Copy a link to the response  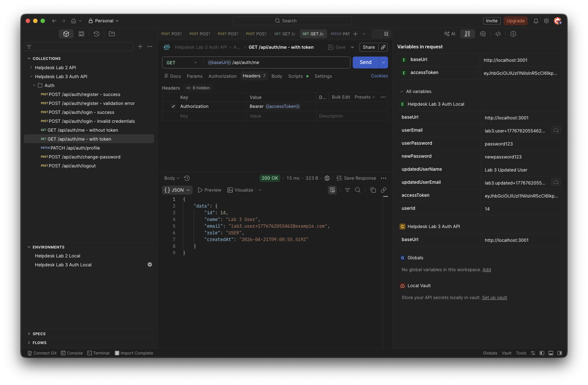pyautogui.click(x=384, y=190)
